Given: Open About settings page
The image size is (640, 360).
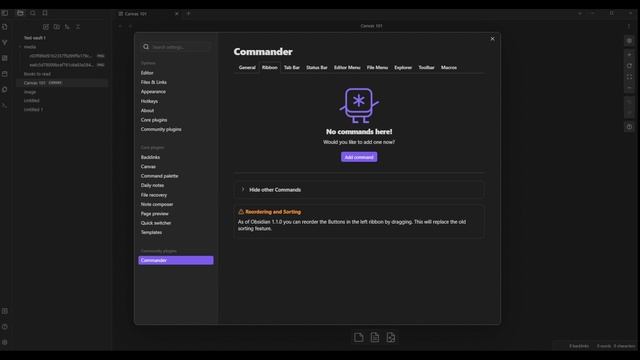Looking at the screenshot, I should [x=176, y=110].
